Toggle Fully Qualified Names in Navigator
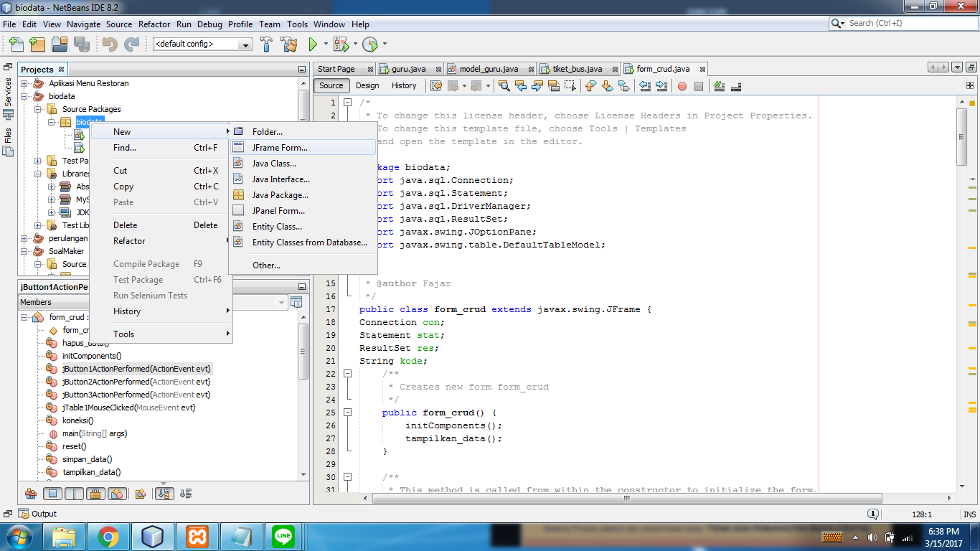The height and width of the screenshot is (551, 980). click(141, 494)
